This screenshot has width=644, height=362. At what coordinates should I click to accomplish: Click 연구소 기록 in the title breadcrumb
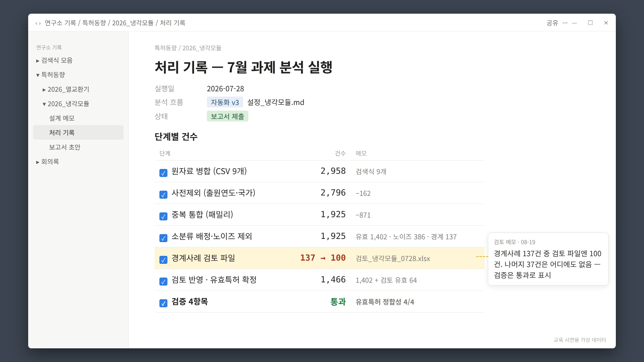pos(60,23)
